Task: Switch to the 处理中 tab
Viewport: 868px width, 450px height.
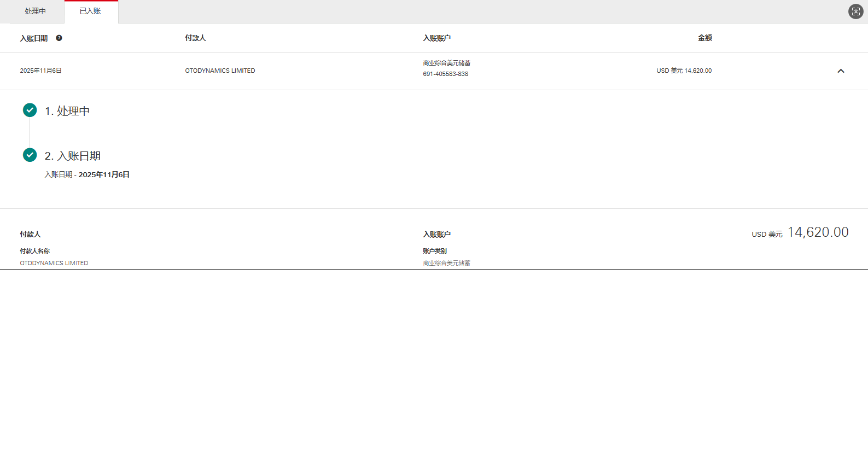Action: pyautogui.click(x=35, y=11)
